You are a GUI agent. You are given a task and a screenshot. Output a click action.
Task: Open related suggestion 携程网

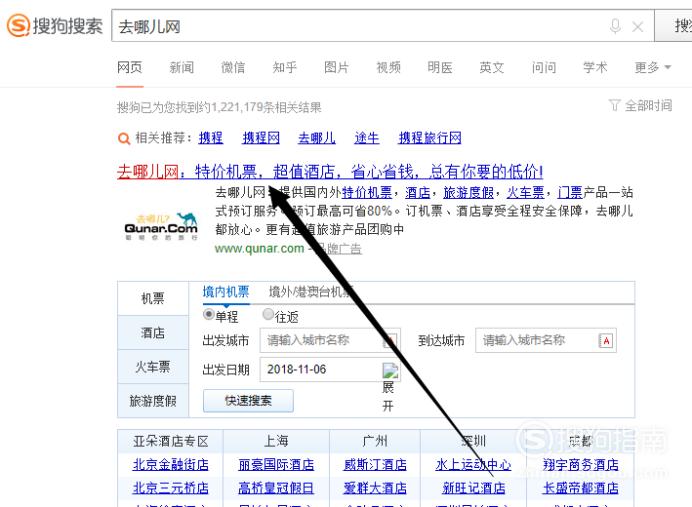(x=261, y=138)
